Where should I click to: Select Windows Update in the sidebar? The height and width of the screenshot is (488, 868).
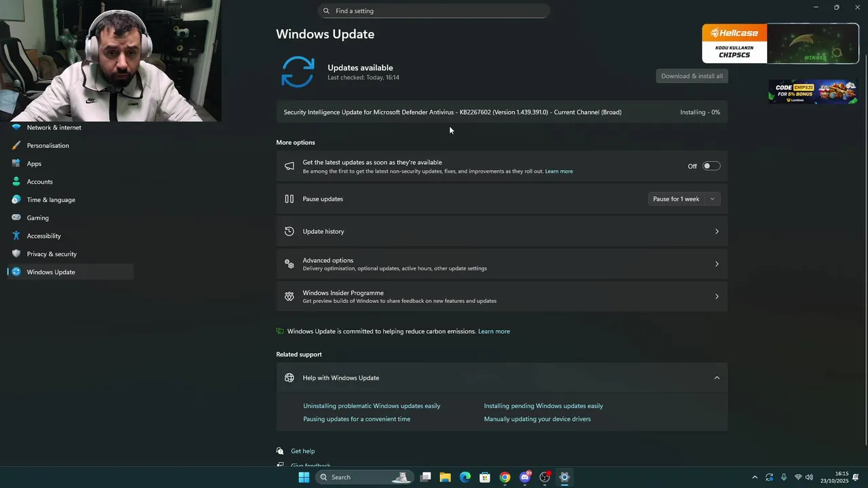click(x=71, y=272)
